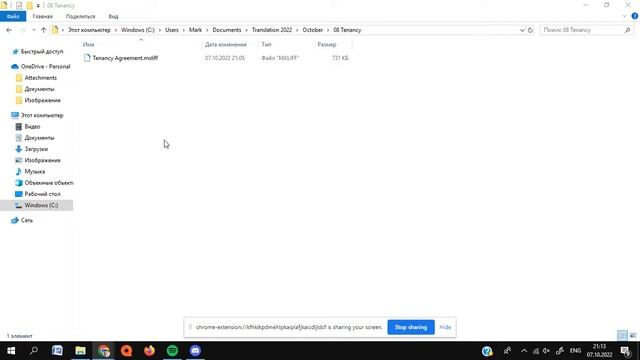
Task: Expand the ribbon with the chevron
Action: pos(624,16)
